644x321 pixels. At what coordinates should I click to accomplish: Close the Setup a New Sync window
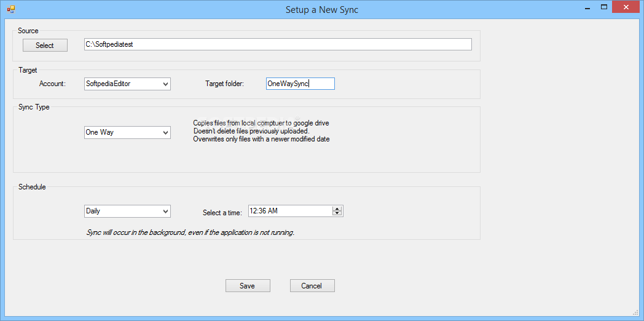pos(626,7)
